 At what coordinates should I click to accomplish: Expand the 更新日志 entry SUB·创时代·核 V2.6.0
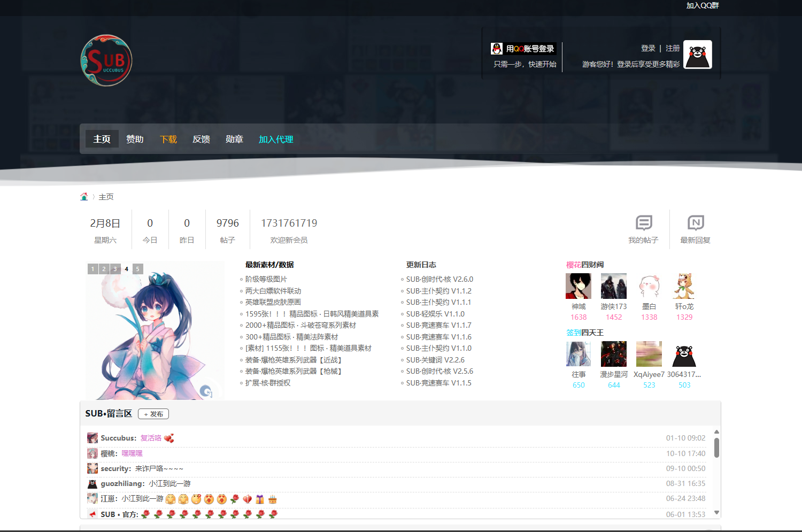click(x=438, y=279)
